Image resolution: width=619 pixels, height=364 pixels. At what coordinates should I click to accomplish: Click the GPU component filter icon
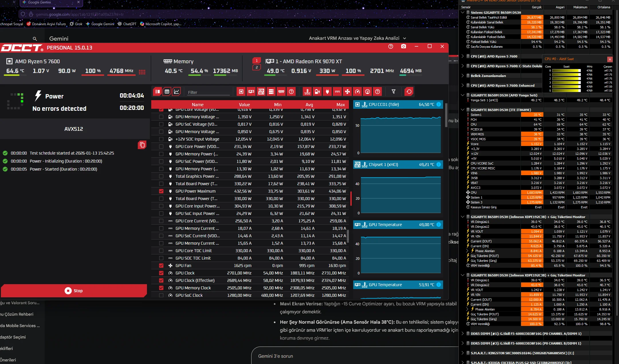[x=251, y=92]
